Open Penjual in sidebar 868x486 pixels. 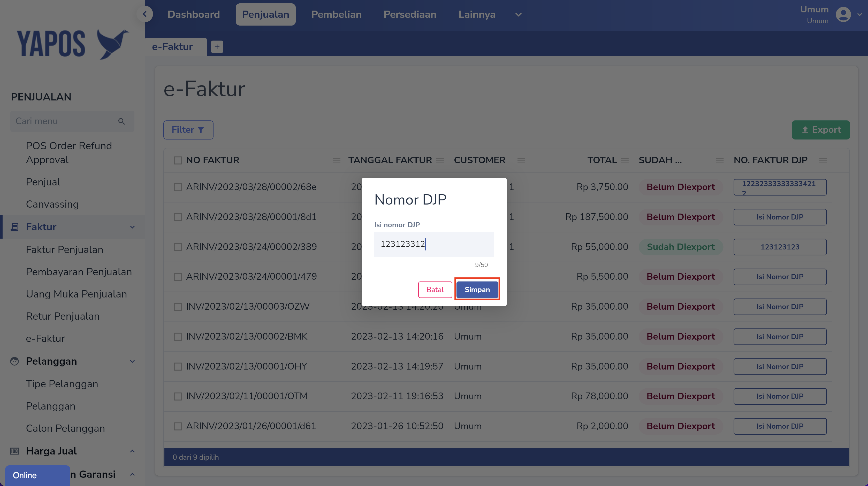43,182
